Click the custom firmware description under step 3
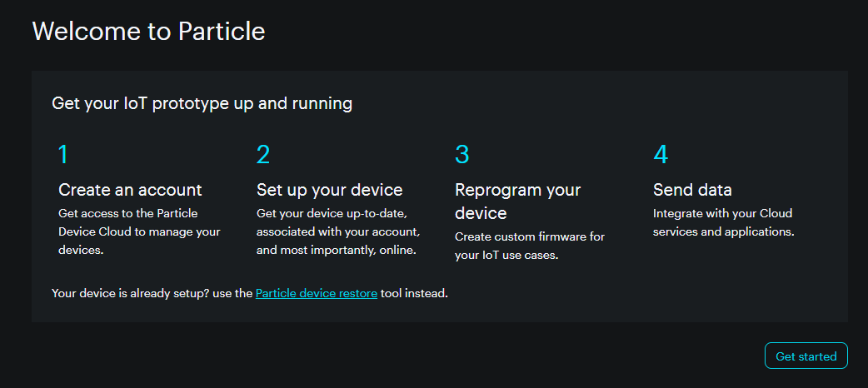The image size is (868, 388). (x=530, y=246)
